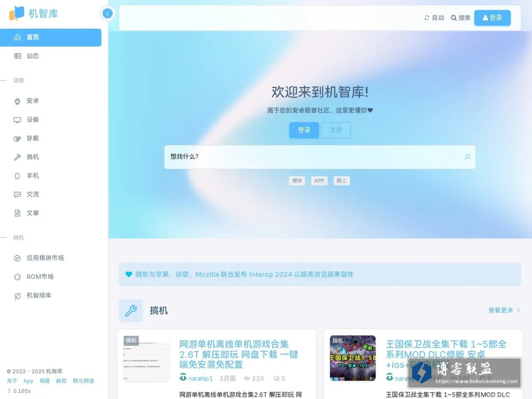This screenshot has width=532, height=399.
Task: Open the Interop 2024 announcement link
Action: 244,274
